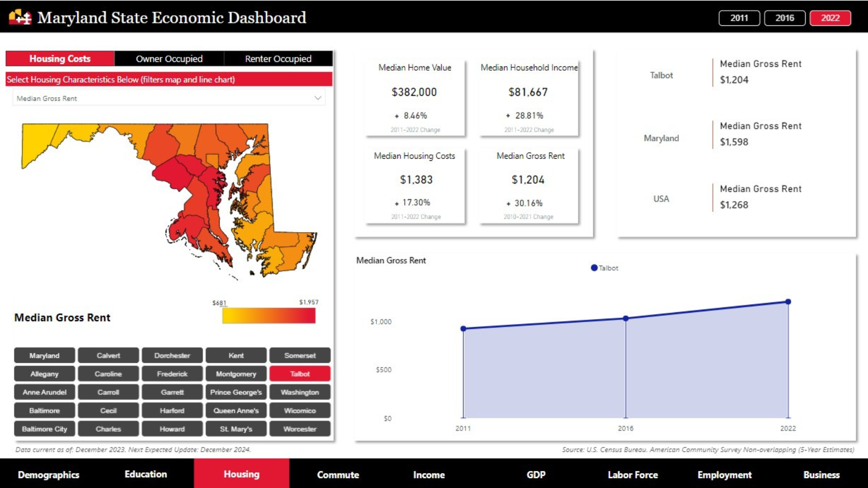868x488 pixels.
Task: Select the 2011 year toggle
Action: coord(739,18)
